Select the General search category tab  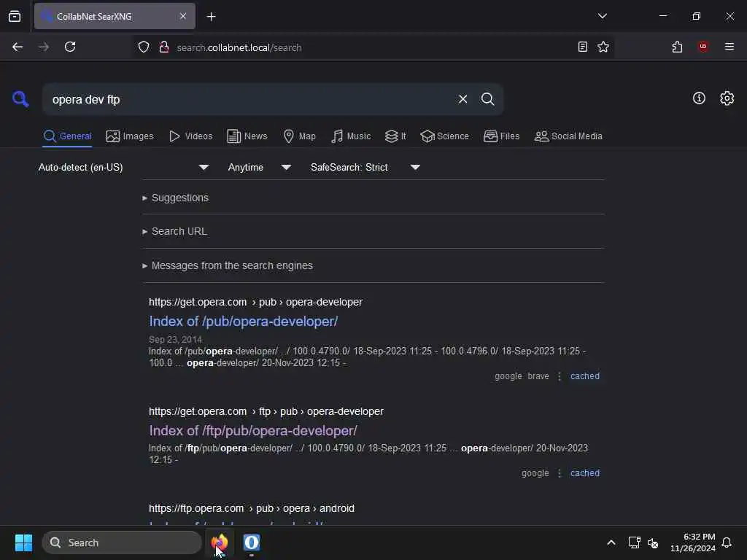(67, 136)
